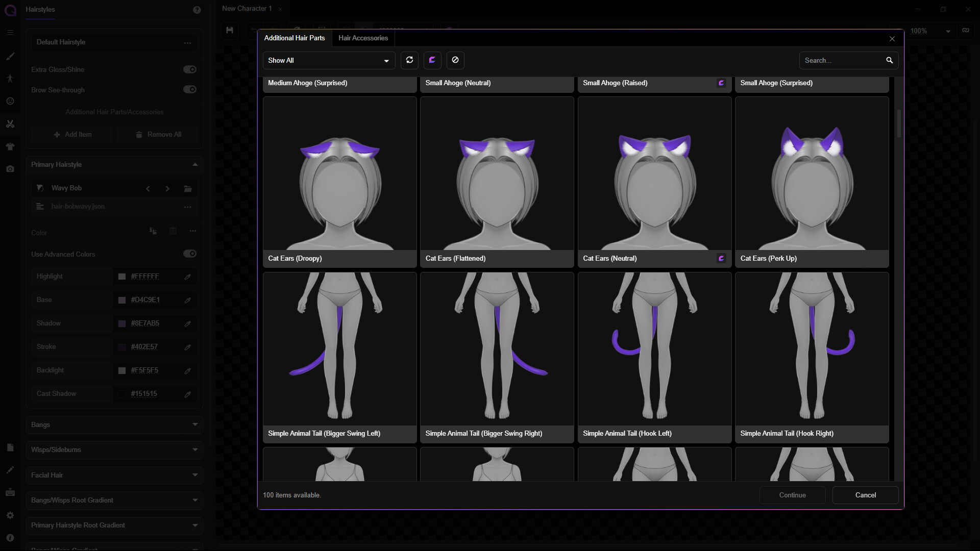Switch to the Hair Accessories tab

click(363, 38)
